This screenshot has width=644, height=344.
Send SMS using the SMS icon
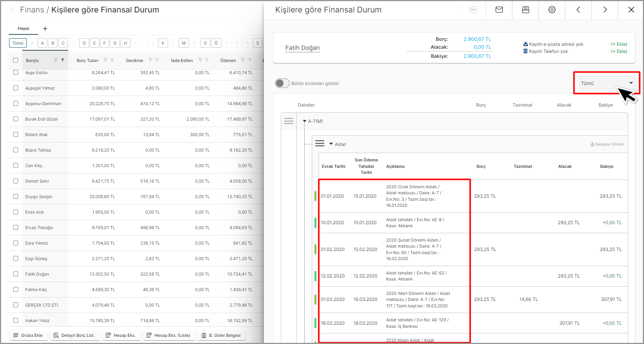473,10
